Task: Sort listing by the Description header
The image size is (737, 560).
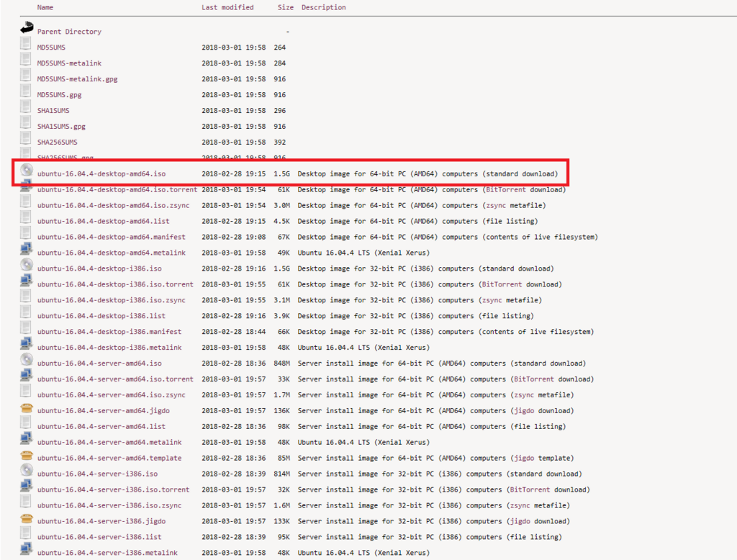Action: tap(323, 7)
